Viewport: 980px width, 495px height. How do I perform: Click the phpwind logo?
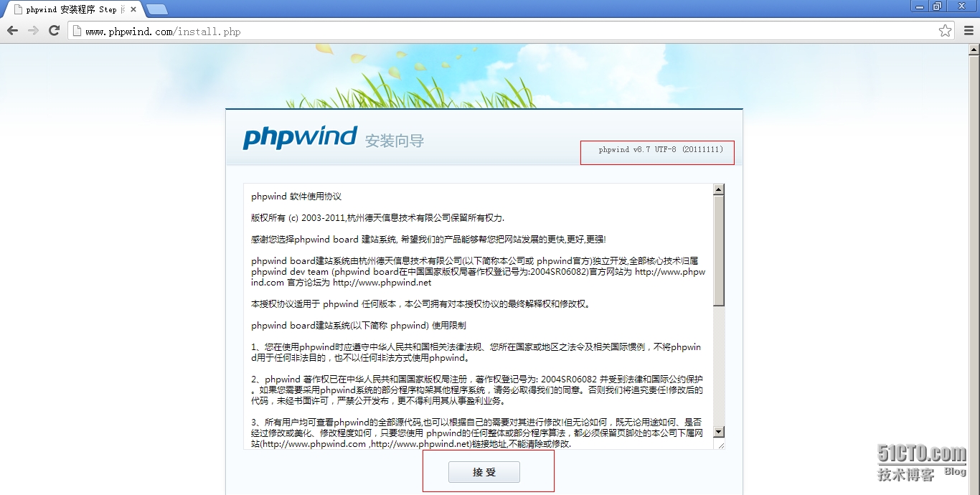pyautogui.click(x=300, y=137)
